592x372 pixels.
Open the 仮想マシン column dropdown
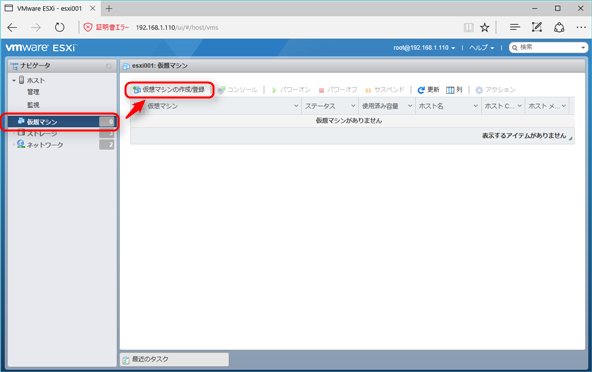click(296, 106)
